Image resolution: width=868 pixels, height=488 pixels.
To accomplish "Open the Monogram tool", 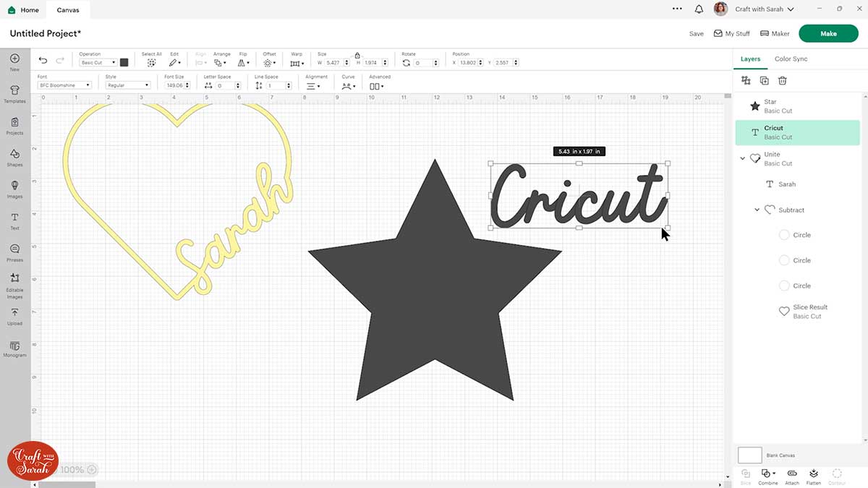I will [14, 349].
